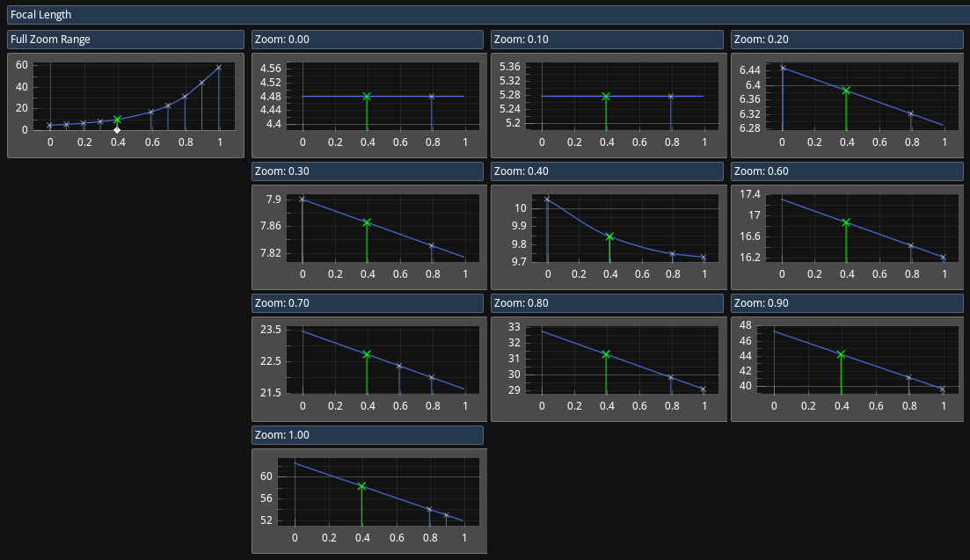Select the Zoom: 0.70 header
Viewport: 970px width, 560px height.
[367, 303]
